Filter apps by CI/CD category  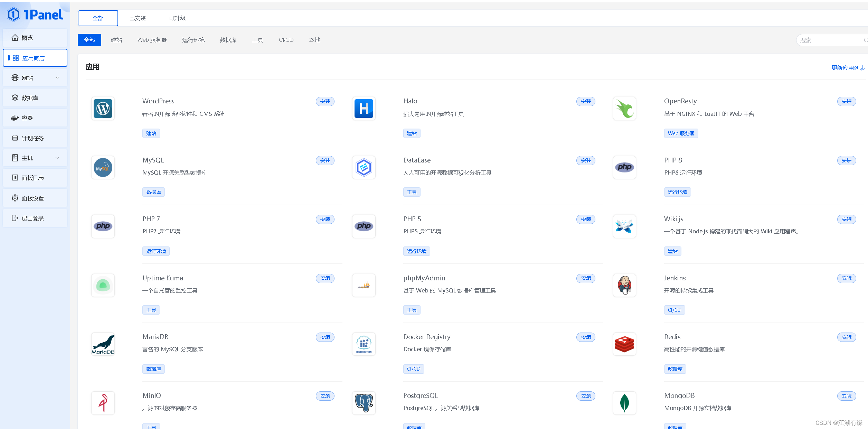[286, 40]
